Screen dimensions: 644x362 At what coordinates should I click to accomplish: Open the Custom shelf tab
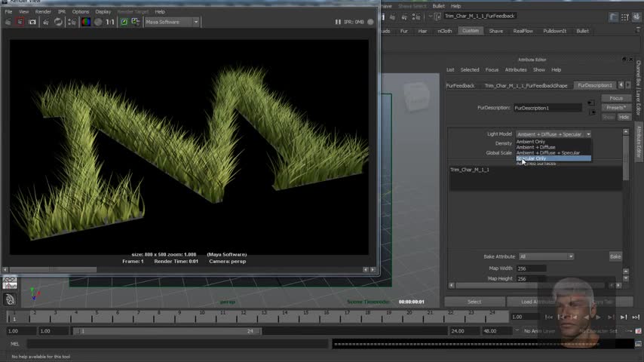coord(470,31)
